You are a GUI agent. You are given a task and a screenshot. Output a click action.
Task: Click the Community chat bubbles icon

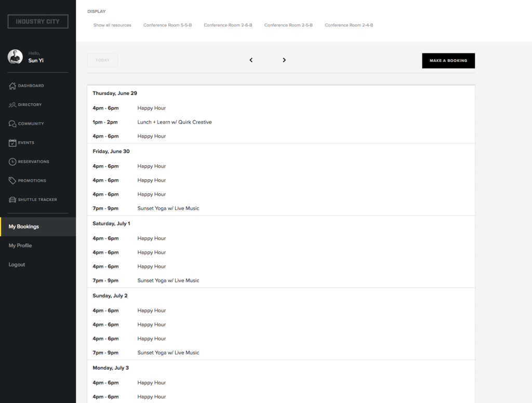12,124
